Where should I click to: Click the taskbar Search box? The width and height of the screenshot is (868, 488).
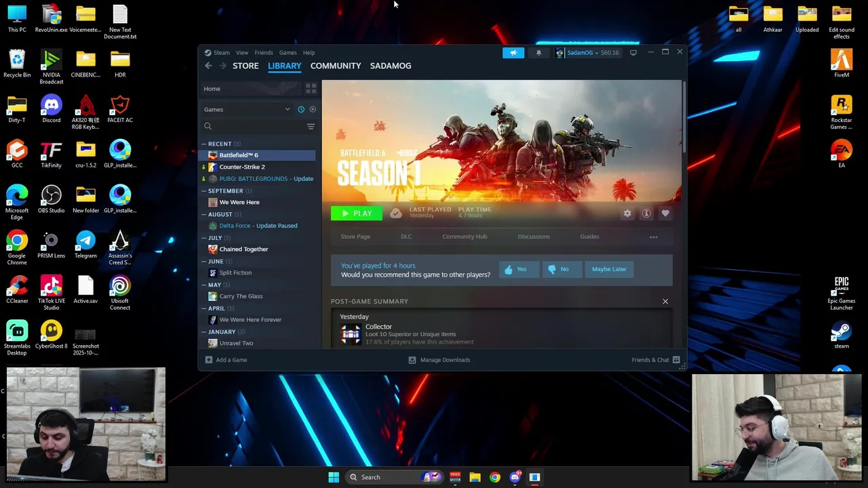click(x=396, y=477)
